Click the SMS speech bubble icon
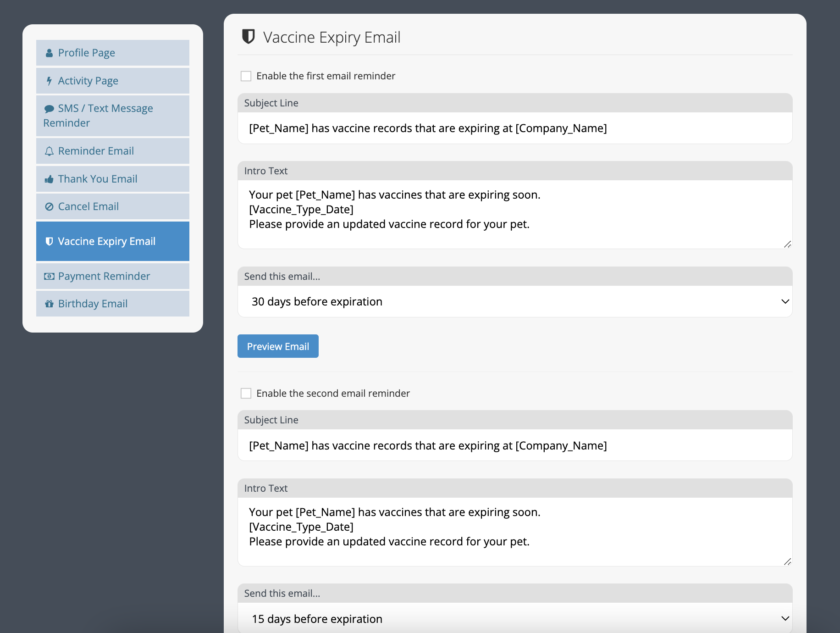 point(49,109)
